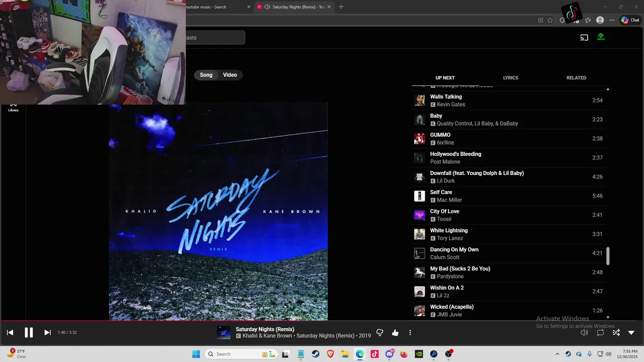
Task: Open a new browser tab
Action: 341,7
